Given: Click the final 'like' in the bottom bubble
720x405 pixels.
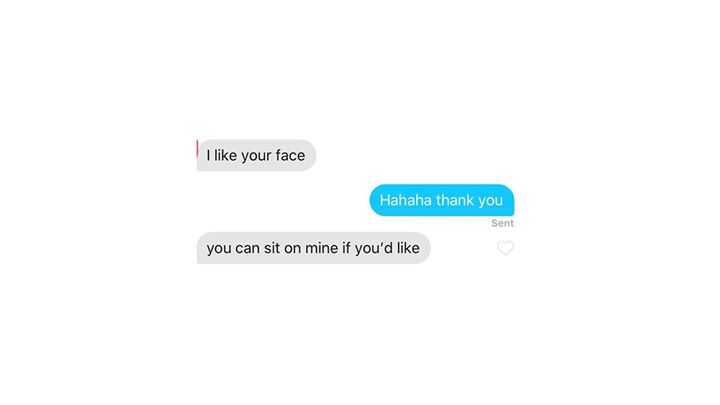Looking at the screenshot, I should pyautogui.click(x=408, y=248).
